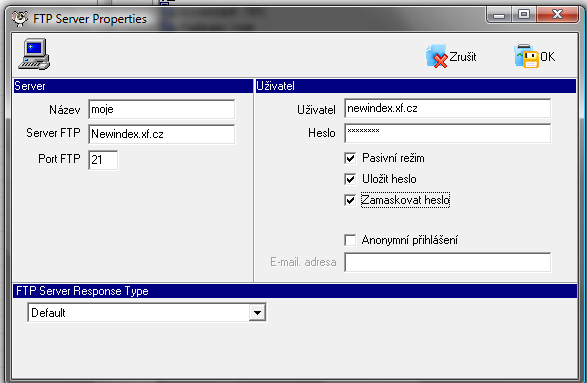Click the computer icon in the dialog header
This screenshot has height=383, width=587.
coord(34,54)
